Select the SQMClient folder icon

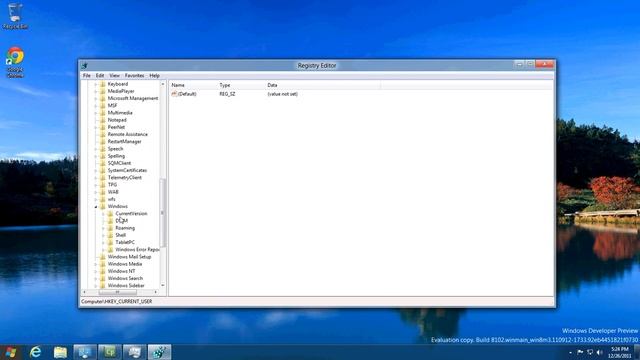coord(103,163)
